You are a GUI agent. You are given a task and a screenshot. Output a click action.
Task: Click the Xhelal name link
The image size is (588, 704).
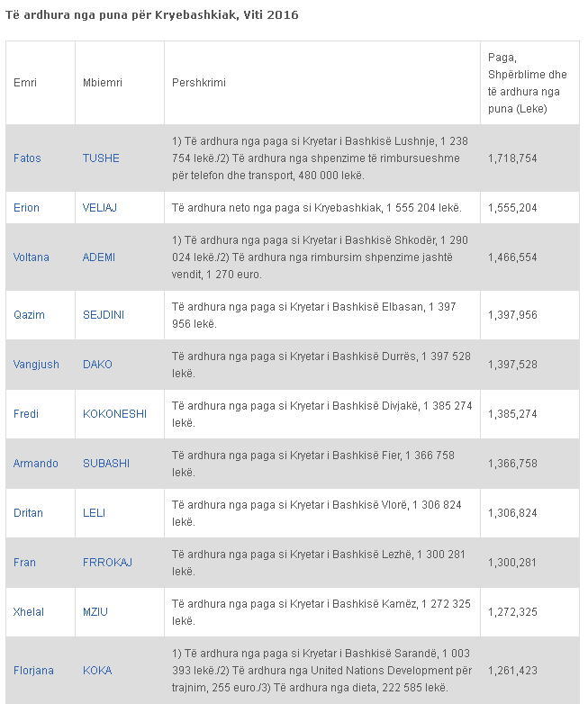(x=29, y=612)
